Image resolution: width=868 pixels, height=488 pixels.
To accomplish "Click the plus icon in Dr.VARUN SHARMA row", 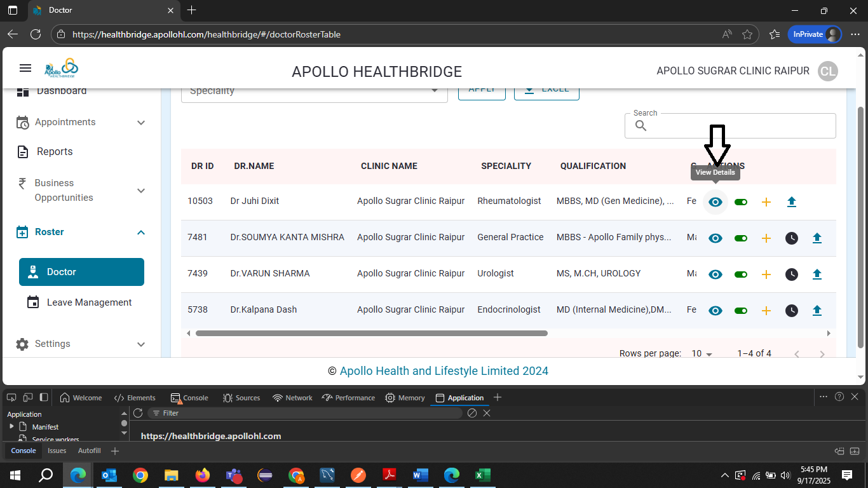I will (x=766, y=274).
